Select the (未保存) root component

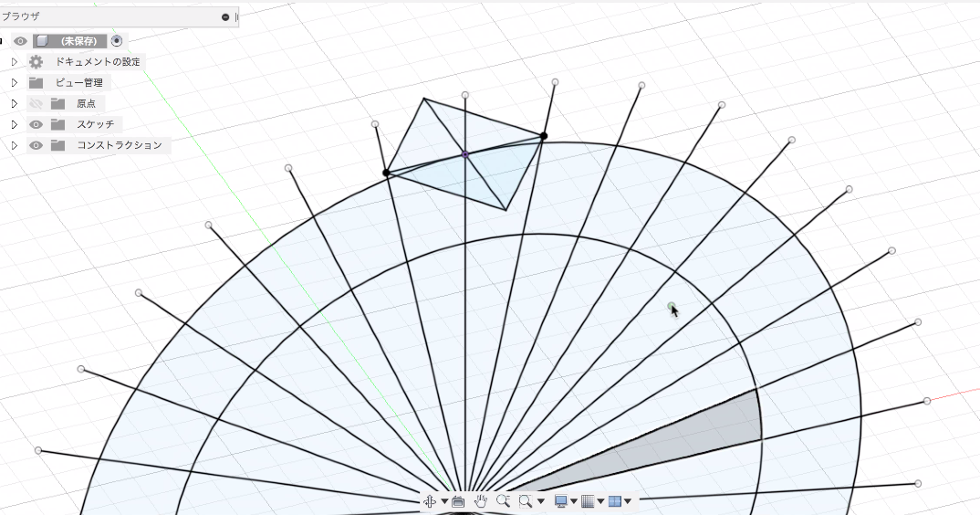tap(78, 41)
